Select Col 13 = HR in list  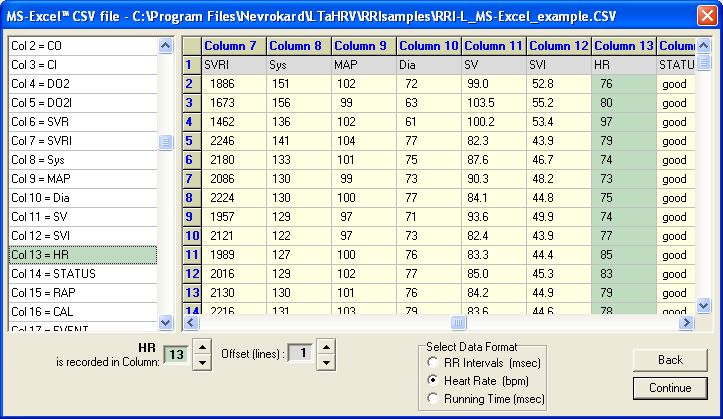pos(82,255)
